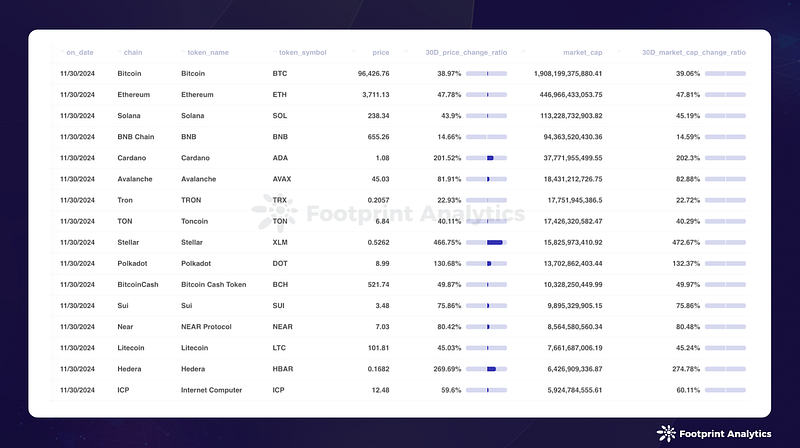Select the Bitcoin row chain cell

pyautogui.click(x=129, y=73)
